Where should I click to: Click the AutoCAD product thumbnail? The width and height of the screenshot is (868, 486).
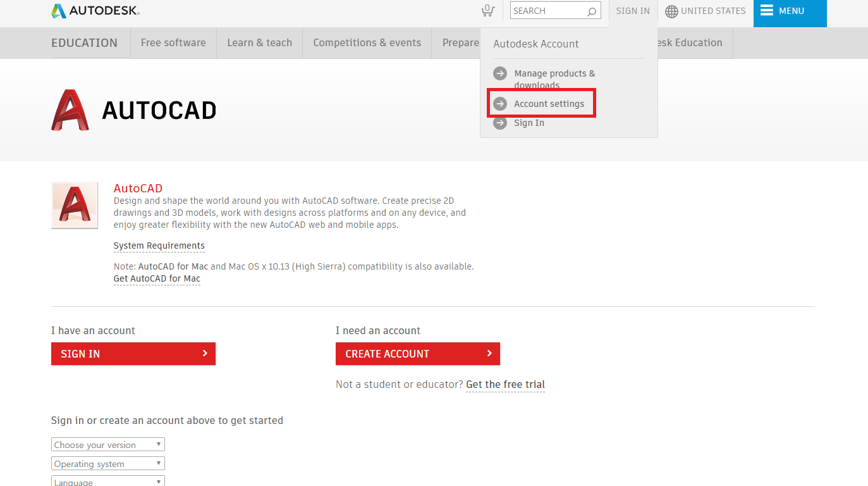75,205
